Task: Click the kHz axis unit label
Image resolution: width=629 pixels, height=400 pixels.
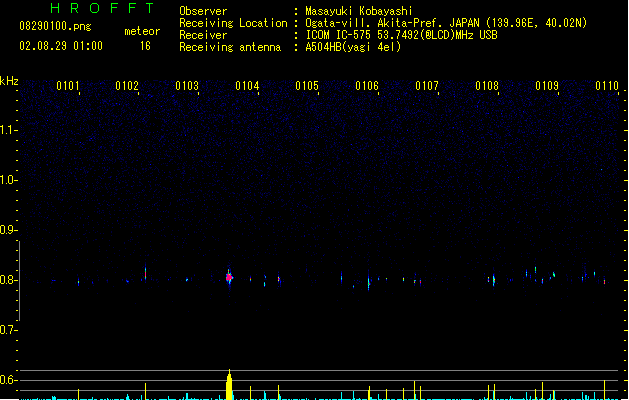Action: (x=9, y=81)
